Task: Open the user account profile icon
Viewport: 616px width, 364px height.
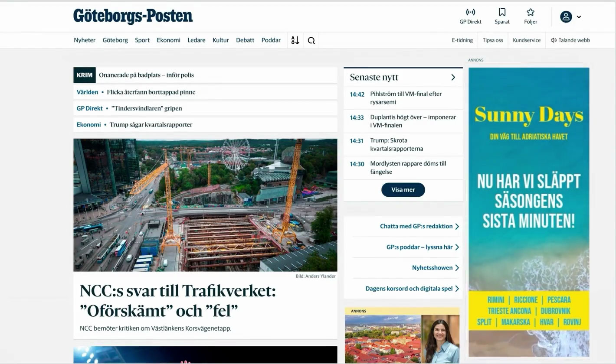Action: [x=566, y=17]
